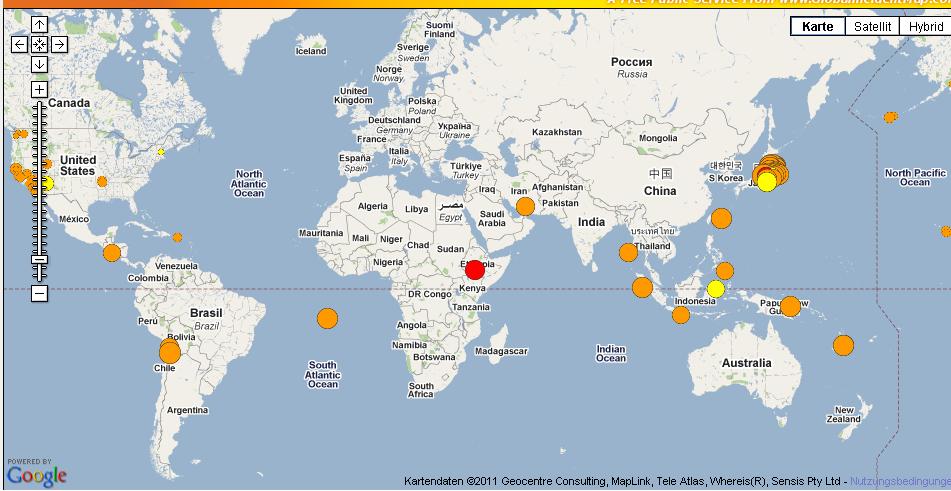Pan the map right with the arrow button
Image resolution: width=951 pixels, height=491 pixels.
[59, 44]
